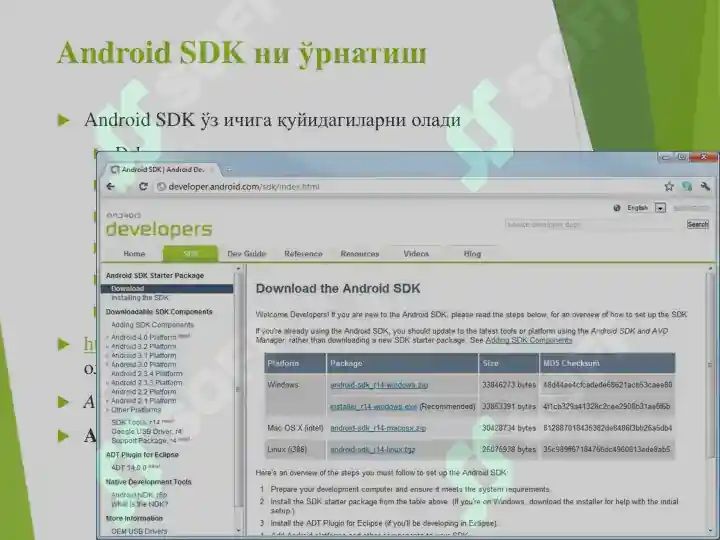This screenshot has height=540, width=720.
Task: Open Google USB Driver, r4 link
Action: [x=147, y=431]
